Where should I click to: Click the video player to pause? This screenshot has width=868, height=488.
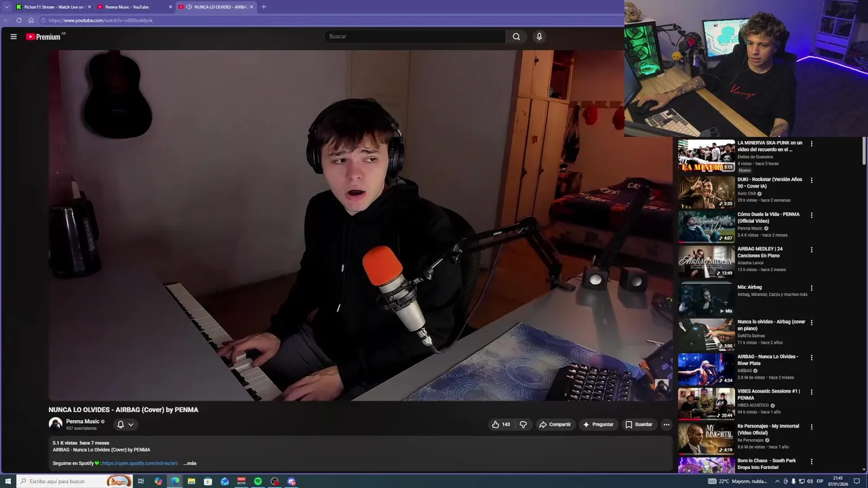[x=360, y=226]
